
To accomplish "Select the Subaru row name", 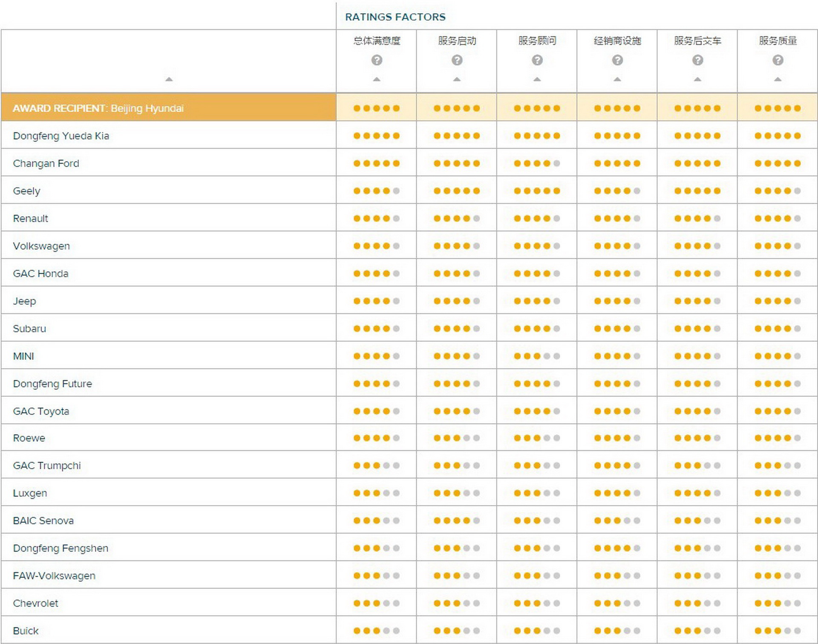I will click(x=29, y=329).
